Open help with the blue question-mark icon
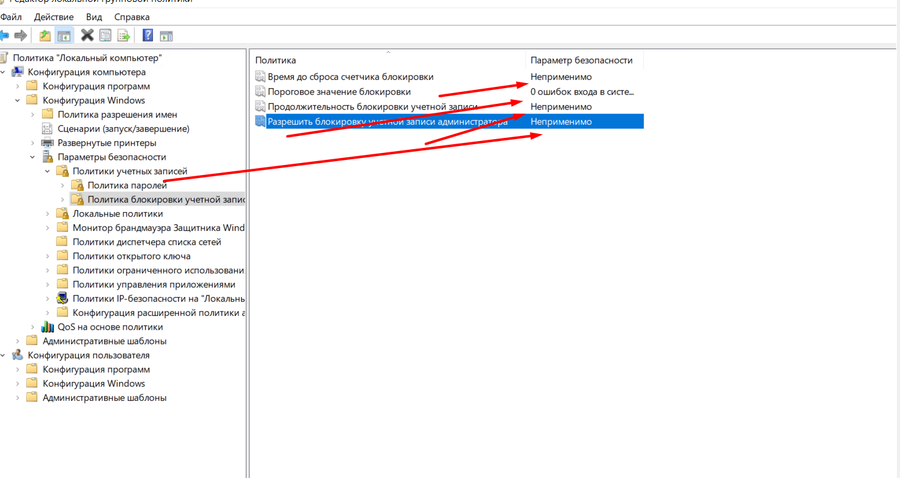Viewport: 900px width, 478px height. (148, 36)
